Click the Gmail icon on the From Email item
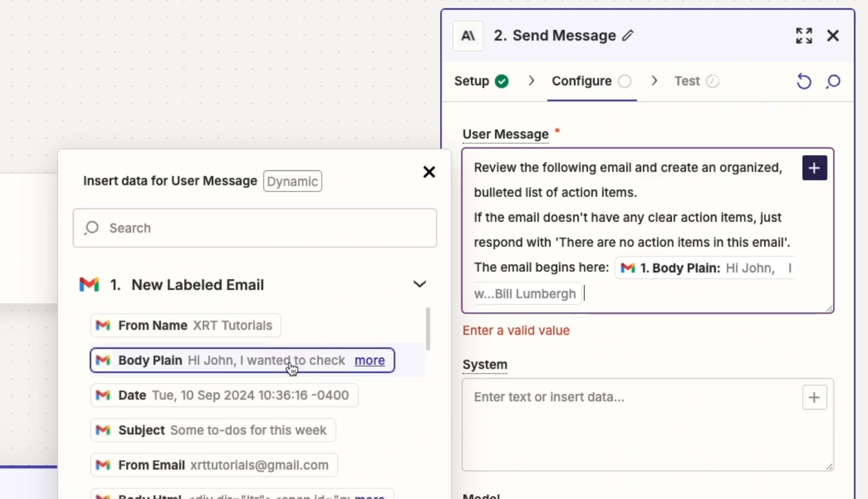Viewport: 868px width, 499px height. (x=103, y=465)
